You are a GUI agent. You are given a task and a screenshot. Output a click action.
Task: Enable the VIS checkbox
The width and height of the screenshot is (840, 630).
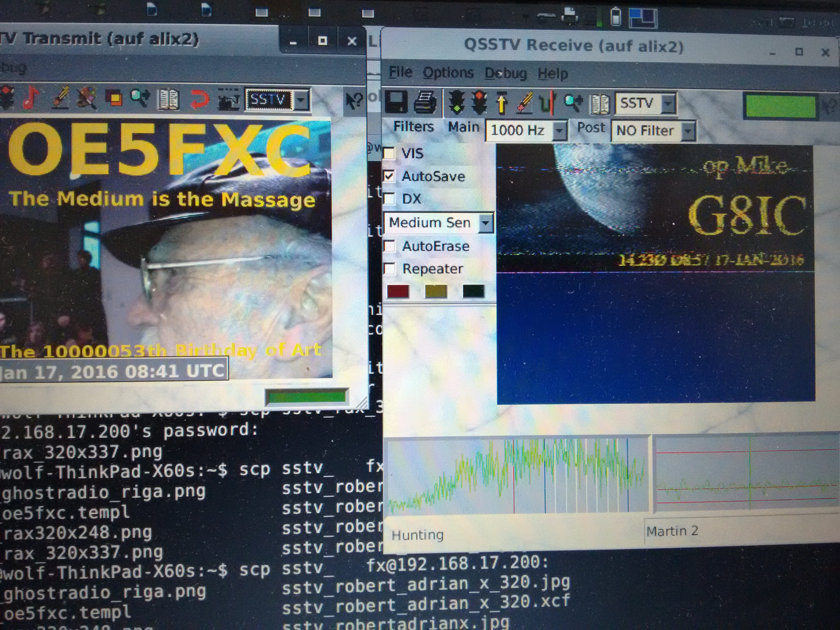pos(389,153)
